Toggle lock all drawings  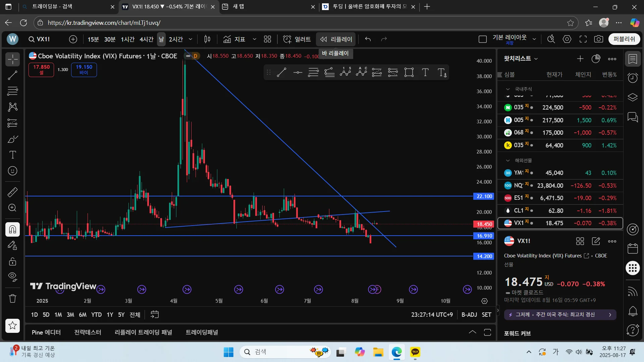pyautogui.click(x=12, y=261)
